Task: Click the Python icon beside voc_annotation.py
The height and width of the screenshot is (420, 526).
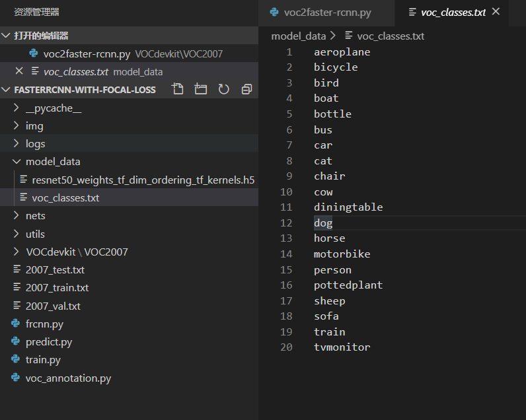Action: pyautogui.click(x=15, y=378)
